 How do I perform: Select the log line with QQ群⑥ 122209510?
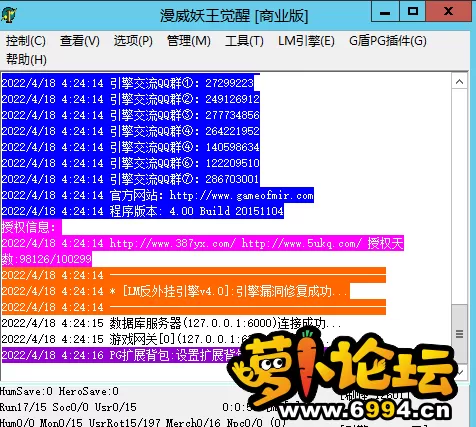click(131, 163)
